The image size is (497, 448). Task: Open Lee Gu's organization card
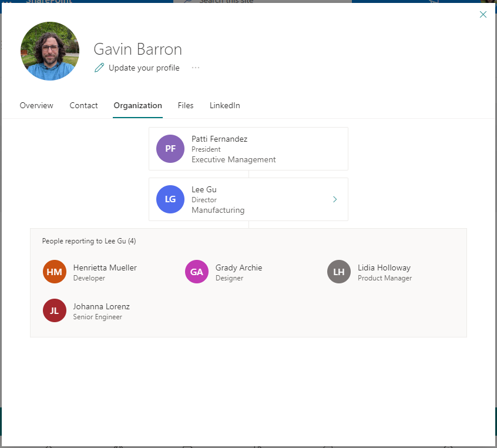click(248, 199)
